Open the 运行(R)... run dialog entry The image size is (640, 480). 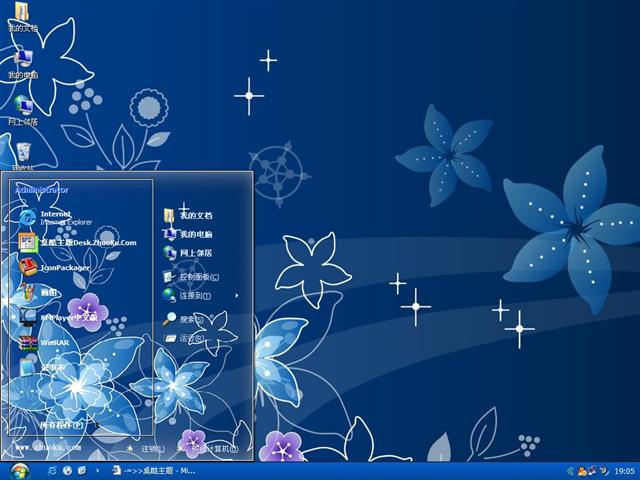tap(187, 338)
